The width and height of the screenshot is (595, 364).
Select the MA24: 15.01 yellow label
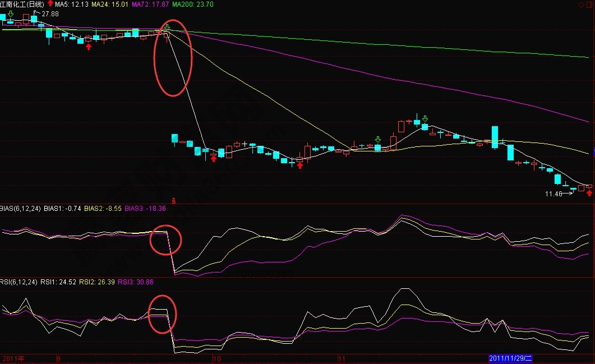point(110,4)
